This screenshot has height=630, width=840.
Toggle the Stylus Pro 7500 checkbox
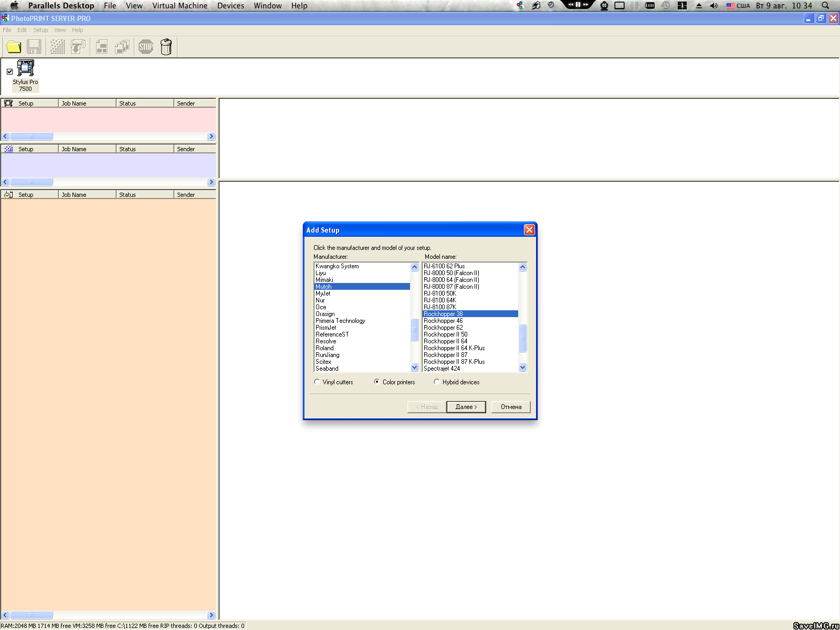(x=9, y=71)
